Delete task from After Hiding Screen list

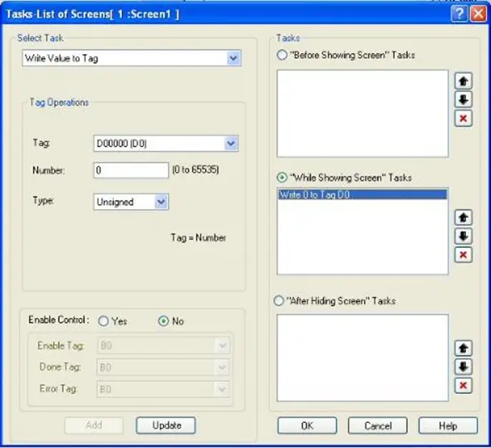pyautogui.click(x=463, y=385)
